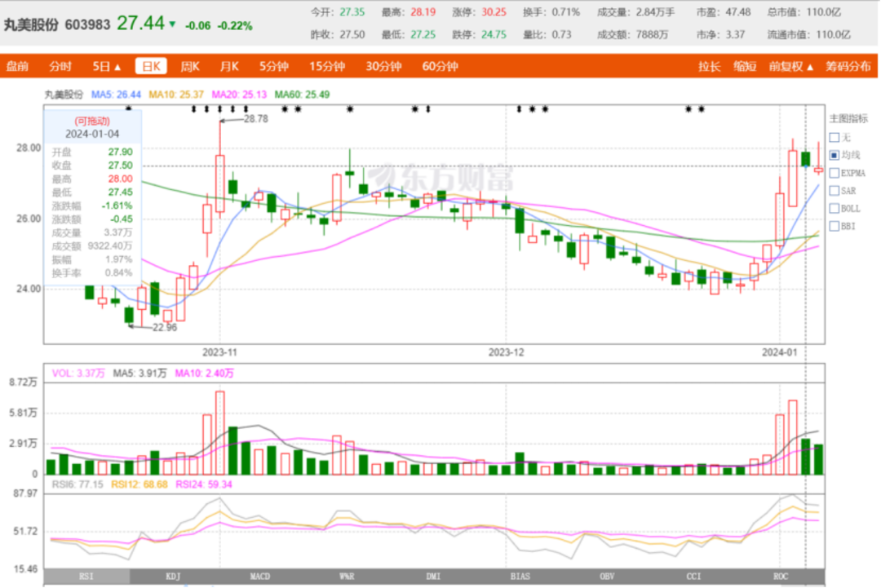Select the KDJ indicator tab
Viewport: 881px width, 588px height.
pyautogui.click(x=173, y=577)
